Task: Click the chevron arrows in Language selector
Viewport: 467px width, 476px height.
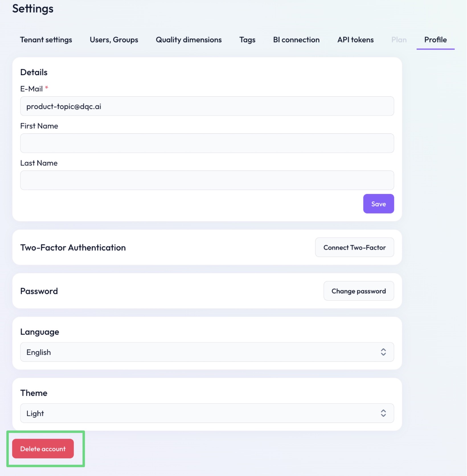Action: point(383,352)
